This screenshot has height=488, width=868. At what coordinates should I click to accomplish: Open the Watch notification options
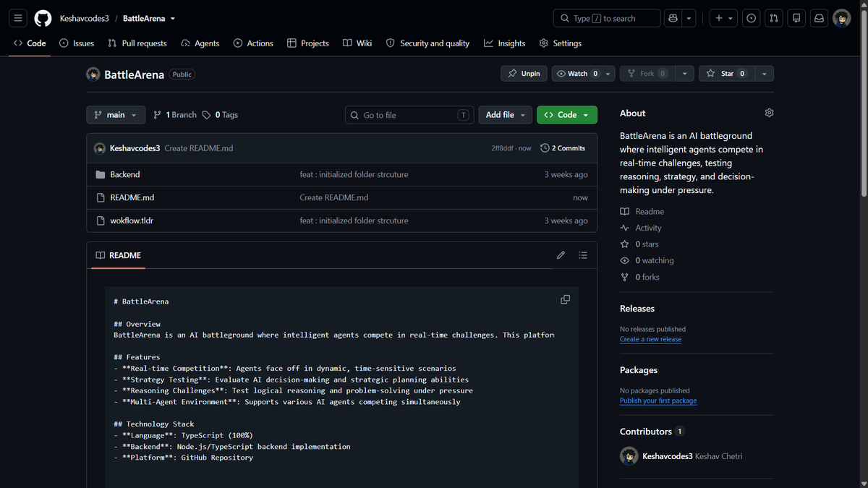[584, 74]
